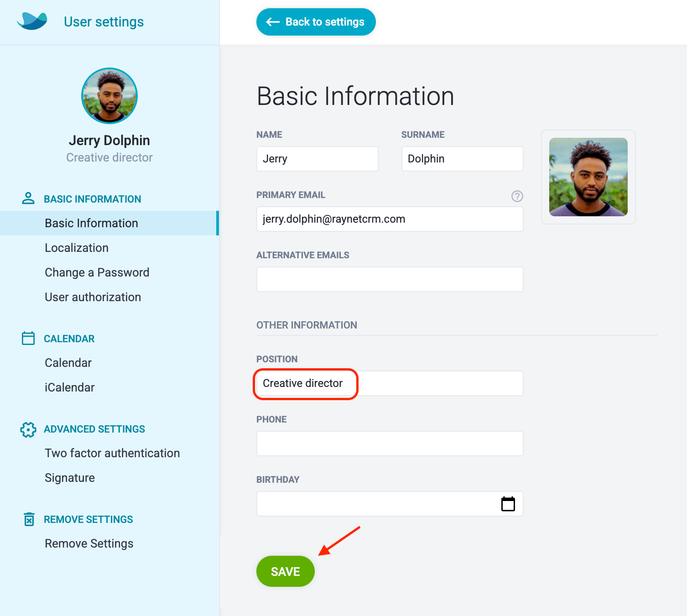Screen dimensions: 687x616
Task: Focus the Surname field containing Dolphin
Action: coord(463,159)
